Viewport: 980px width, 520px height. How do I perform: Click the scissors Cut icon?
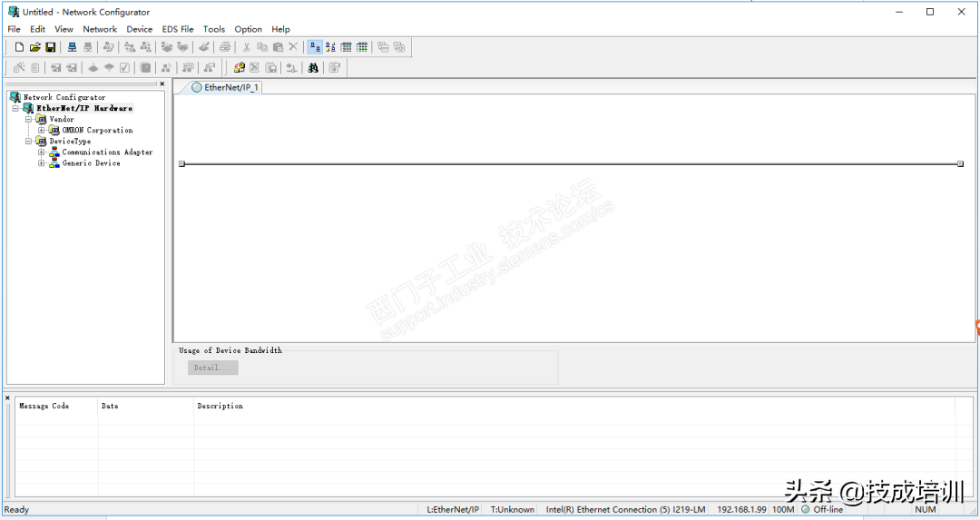click(x=246, y=47)
